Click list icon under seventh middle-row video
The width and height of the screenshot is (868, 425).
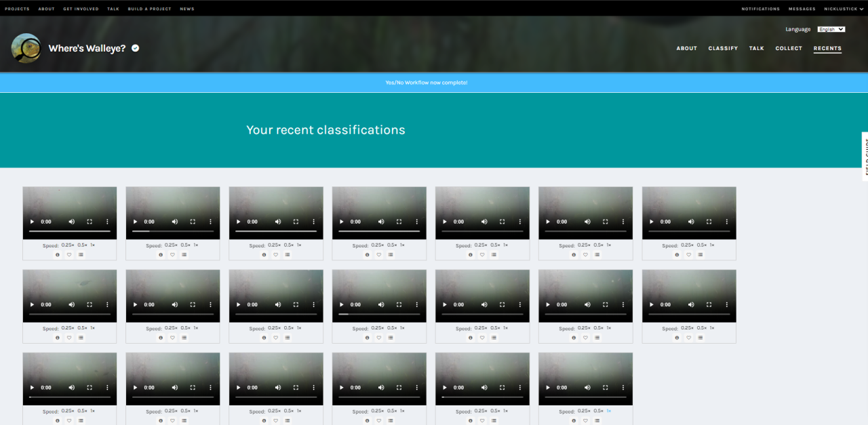pyautogui.click(x=700, y=338)
